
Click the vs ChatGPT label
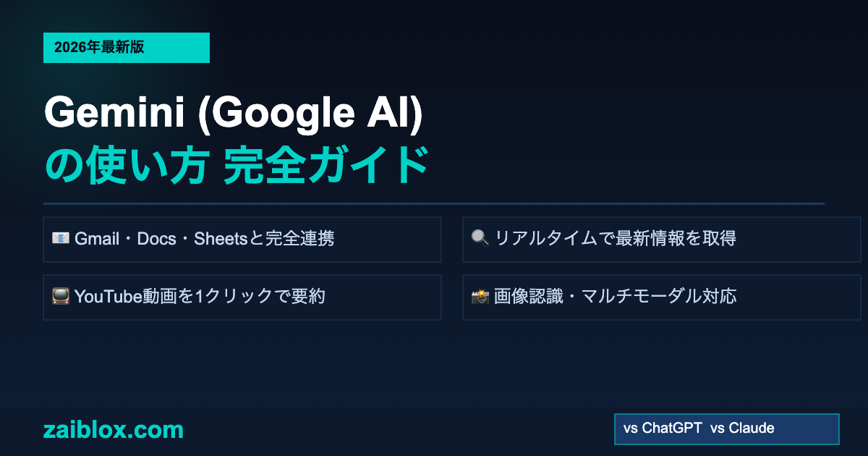(663, 428)
